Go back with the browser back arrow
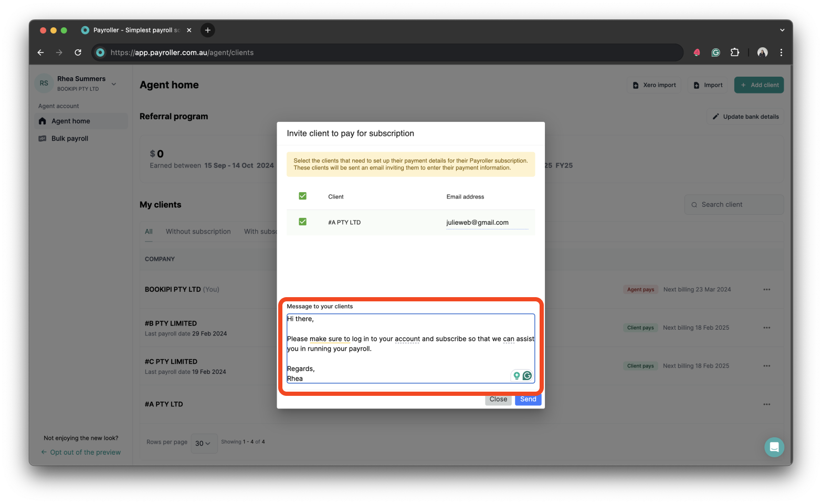The height and width of the screenshot is (504, 822). tap(40, 52)
